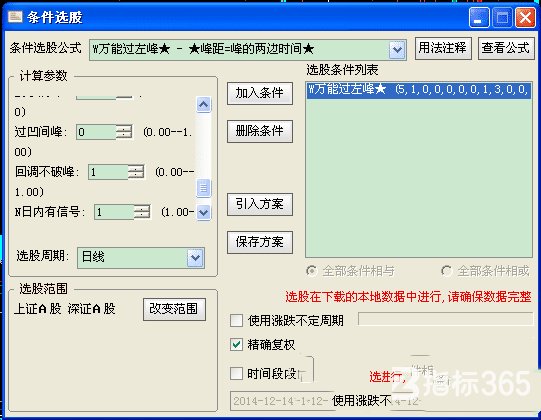This screenshot has width=541, height=420.
Task: Click the 删除条件 button
Action: pyautogui.click(x=260, y=131)
